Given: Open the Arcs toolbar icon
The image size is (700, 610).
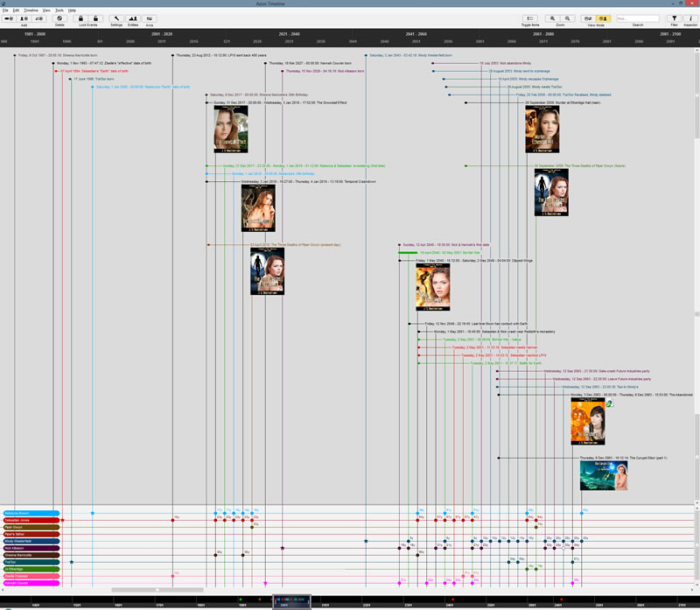Looking at the screenshot, I should click(150, 18).
